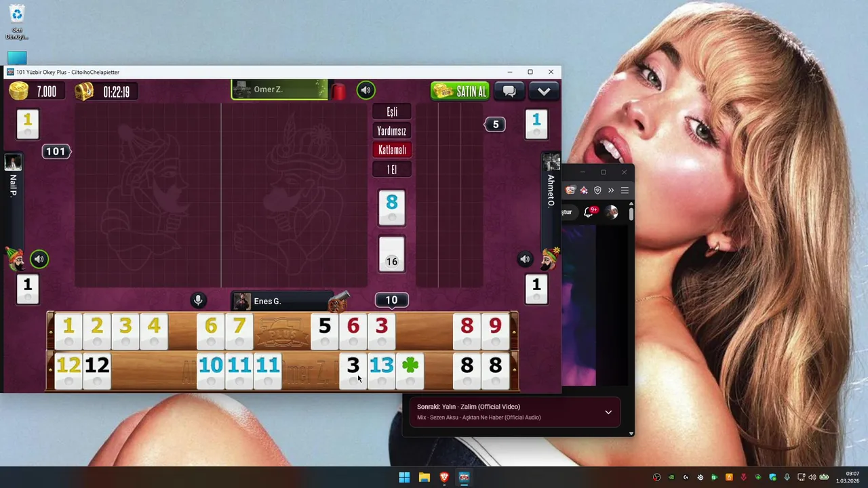Screen dimensions: 868x488
Task: Toggle the Yardımsız mode label
Action: point(392,131)
